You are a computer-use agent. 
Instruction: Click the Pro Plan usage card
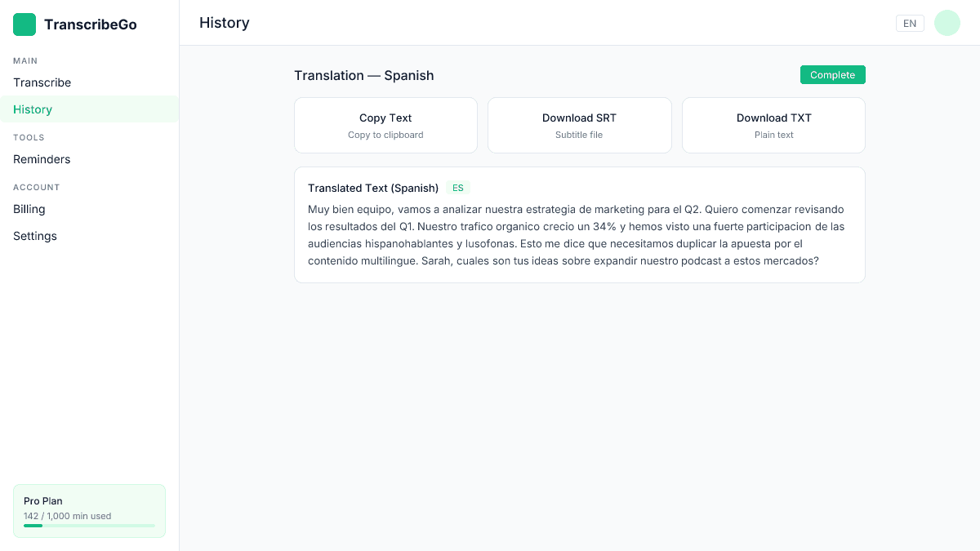coord(89,510)
